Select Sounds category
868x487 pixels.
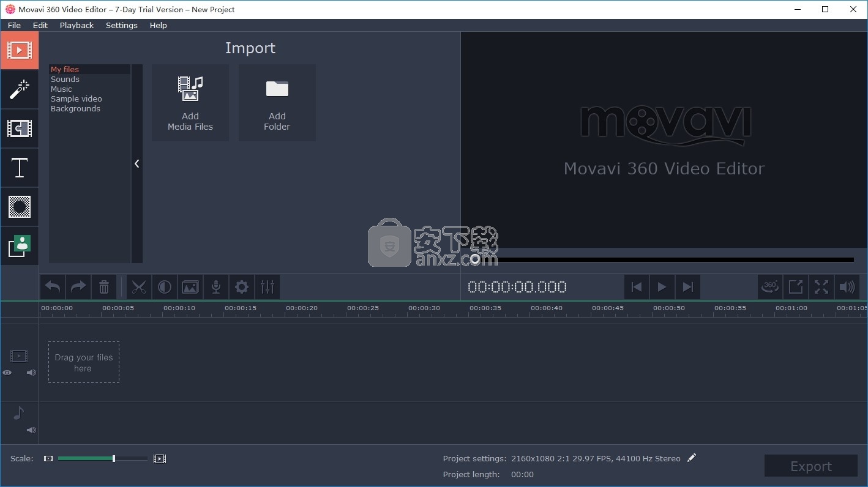coord(89,79)
